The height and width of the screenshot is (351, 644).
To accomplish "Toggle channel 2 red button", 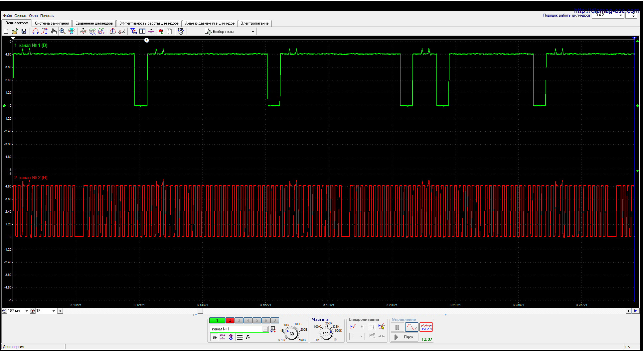I will pos(230,320).
